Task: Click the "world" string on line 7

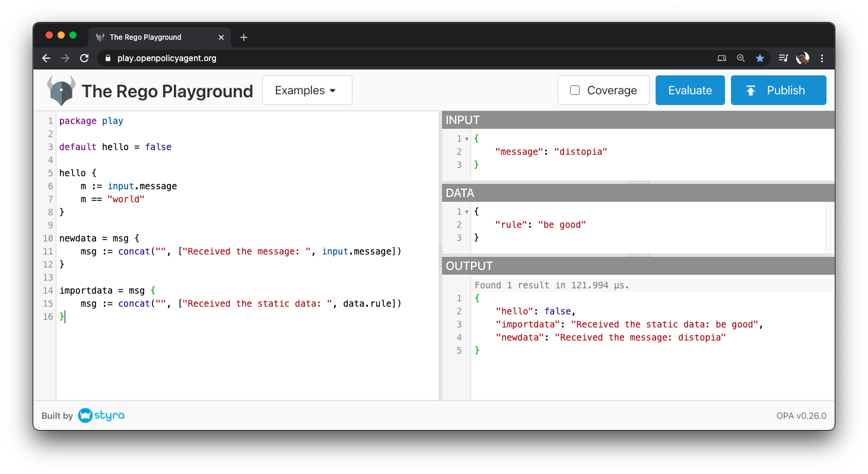Action: tap(126, 199)
